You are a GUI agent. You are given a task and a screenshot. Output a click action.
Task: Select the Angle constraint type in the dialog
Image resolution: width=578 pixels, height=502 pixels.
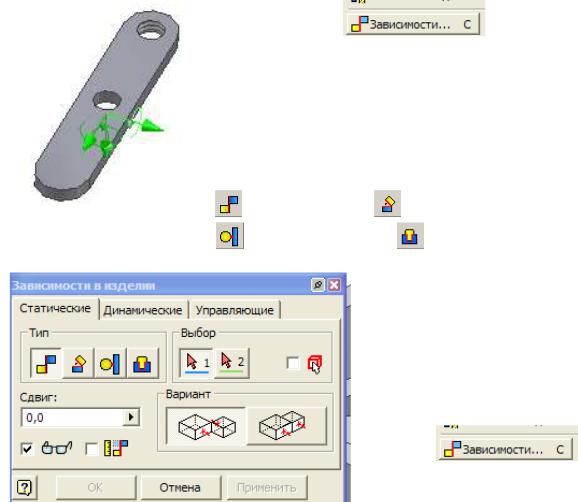[78, 363]
